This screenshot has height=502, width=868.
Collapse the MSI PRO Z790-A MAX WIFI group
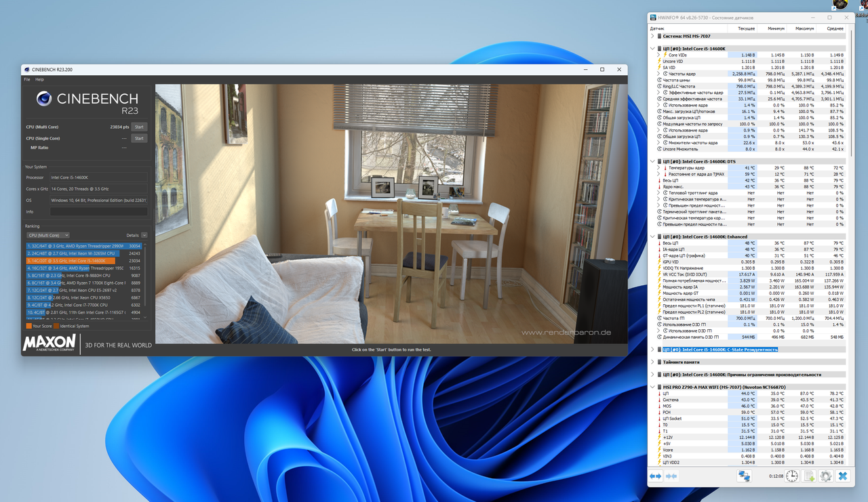652,388
